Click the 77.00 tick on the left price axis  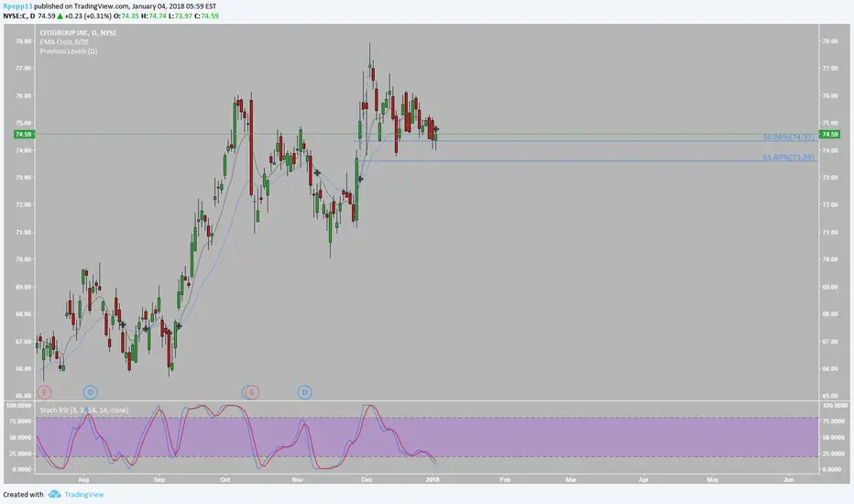coord(24,68)
